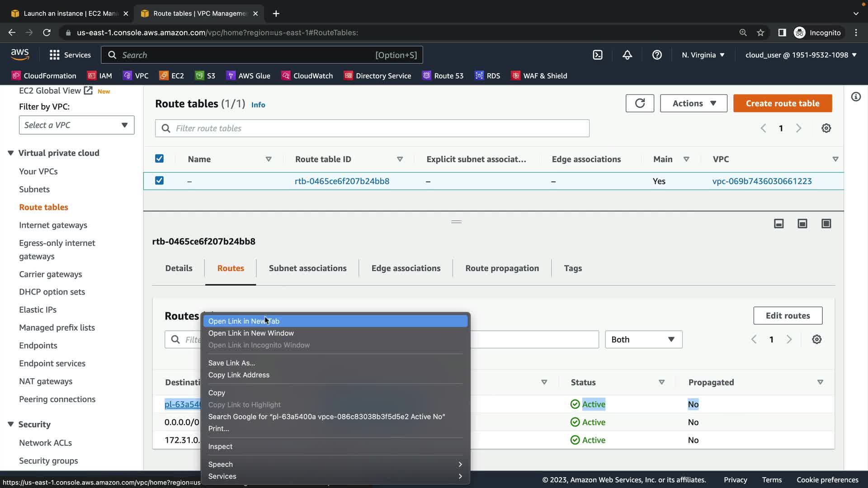Screen dimensions: 868x488
Task: Open the Select a VPC filter dropdown
Action: [76, 125]
